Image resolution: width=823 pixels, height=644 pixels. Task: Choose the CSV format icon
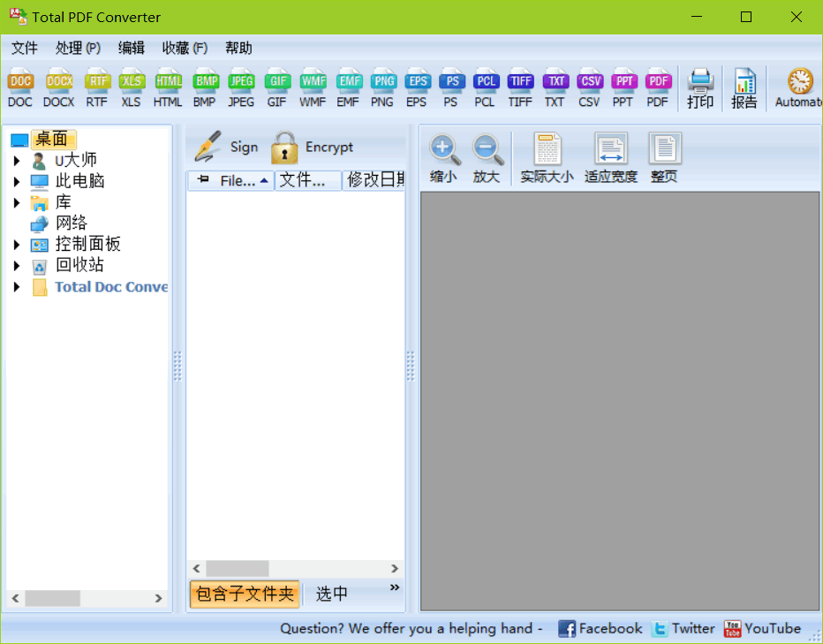(589, 87)
